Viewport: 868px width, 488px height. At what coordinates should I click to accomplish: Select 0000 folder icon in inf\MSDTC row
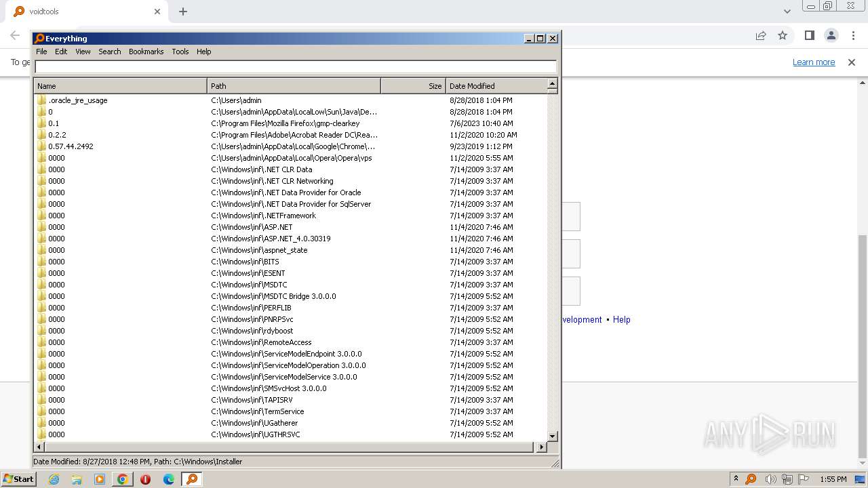coord(41,285)
